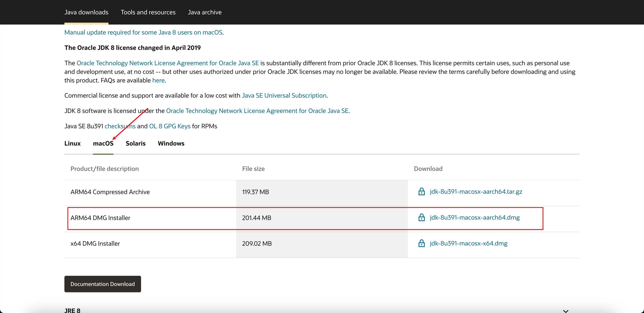Open the macOS manual update notice link

coord(143,33)
